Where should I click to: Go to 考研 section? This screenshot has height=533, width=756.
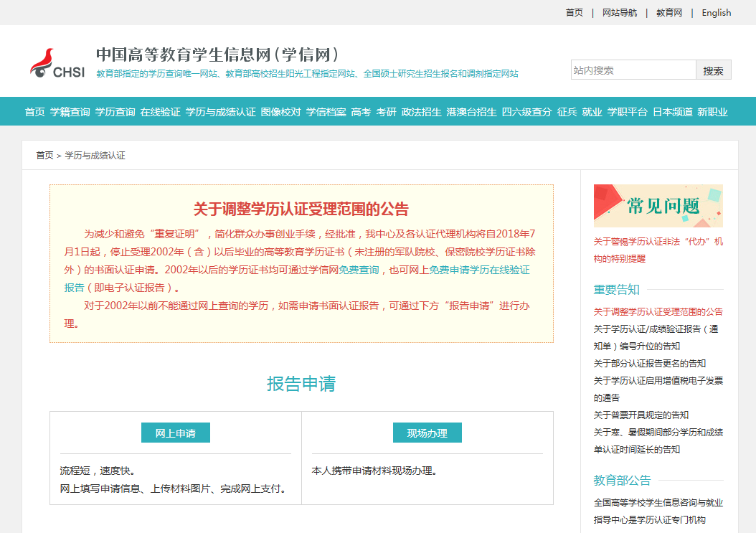click(x=386, y=112)
